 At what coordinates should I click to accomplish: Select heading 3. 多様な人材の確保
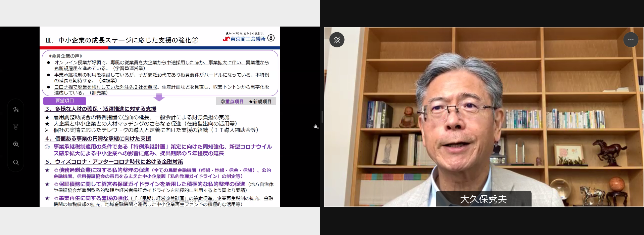pyautogui.click(x=101, y=109)
